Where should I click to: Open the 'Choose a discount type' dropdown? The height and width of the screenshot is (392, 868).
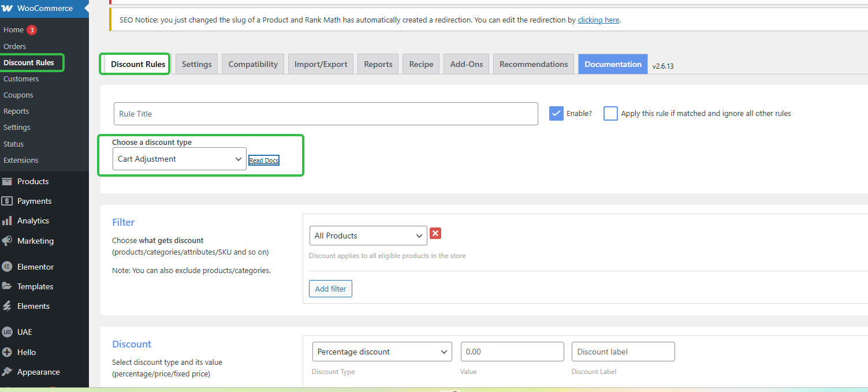(x=179, y=159)
